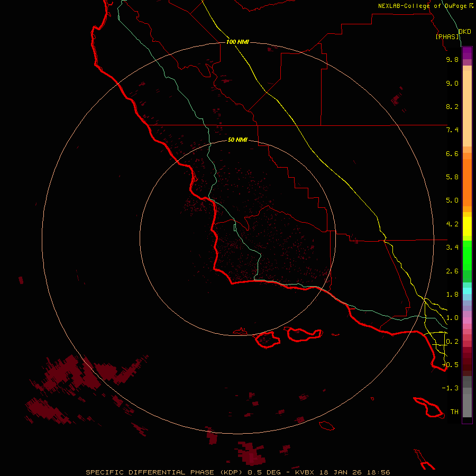Click the -1.3 value on color scale
The height and width of the screenshot is (476, 476).
click(450, 388)
